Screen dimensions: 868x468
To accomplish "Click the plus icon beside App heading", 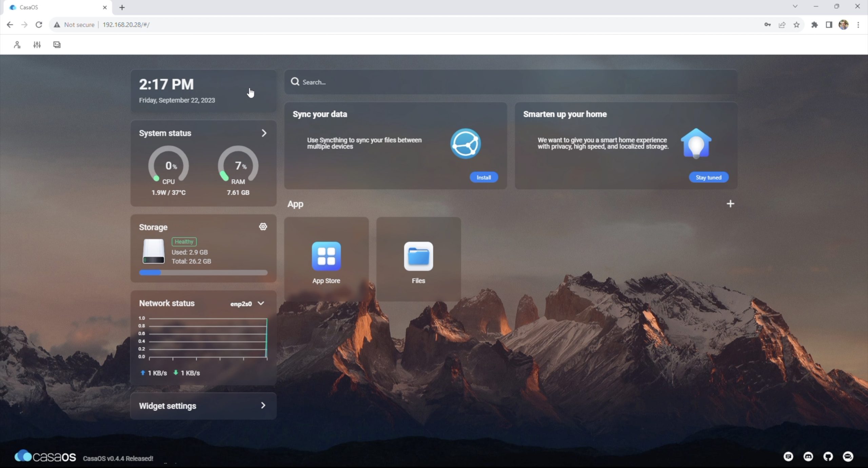I will click(x=730, y=204).
